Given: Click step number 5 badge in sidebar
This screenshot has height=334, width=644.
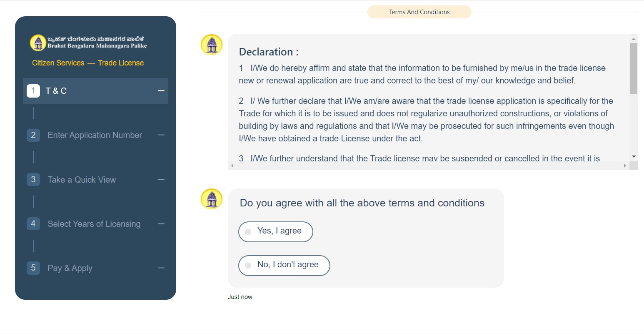Looking at the screenshot, I should pyautogui.click(x=33, y=268).
